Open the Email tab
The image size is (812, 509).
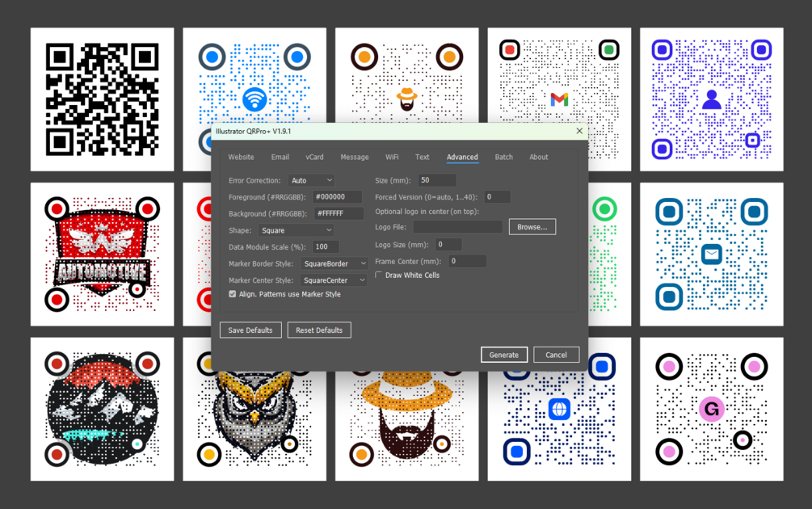(280, 157)
